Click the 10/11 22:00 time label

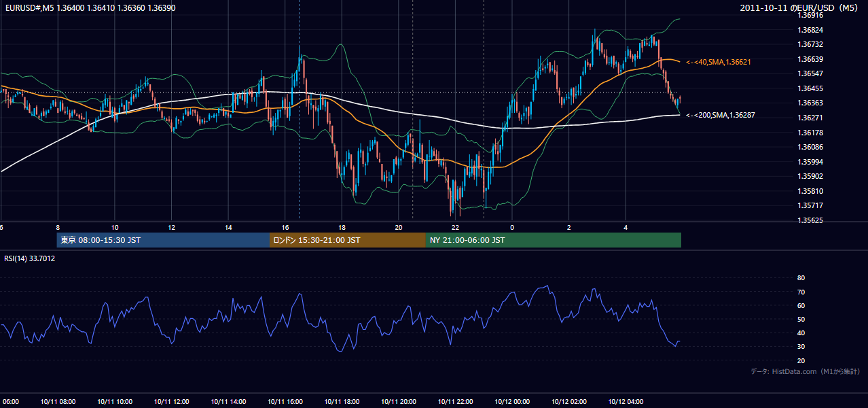tap(455, 402)
